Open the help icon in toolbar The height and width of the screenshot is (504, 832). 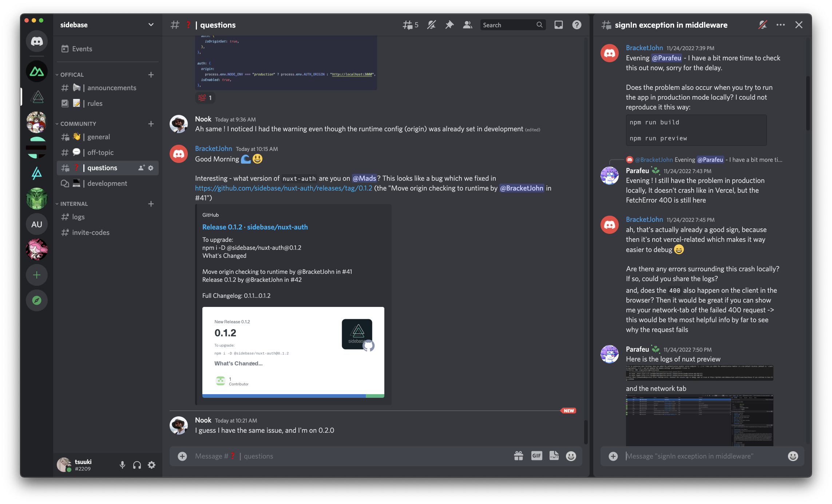575,24
